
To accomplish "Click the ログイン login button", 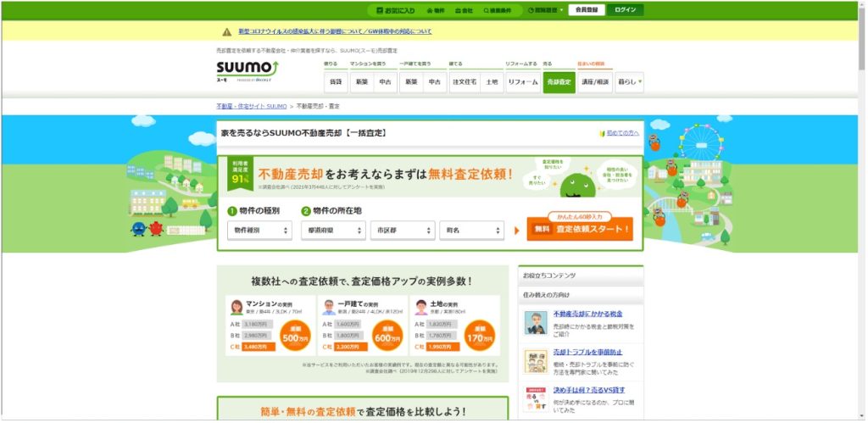I will point(625,10).
